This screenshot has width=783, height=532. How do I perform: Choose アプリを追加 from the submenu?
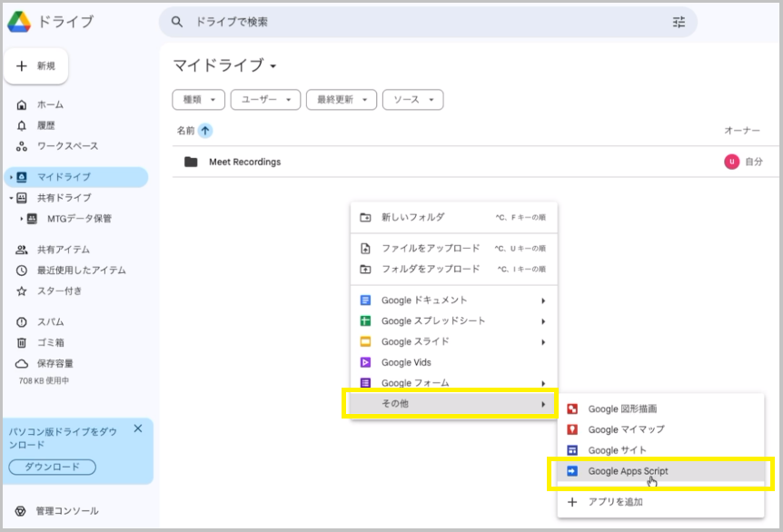tap(660, 502)
